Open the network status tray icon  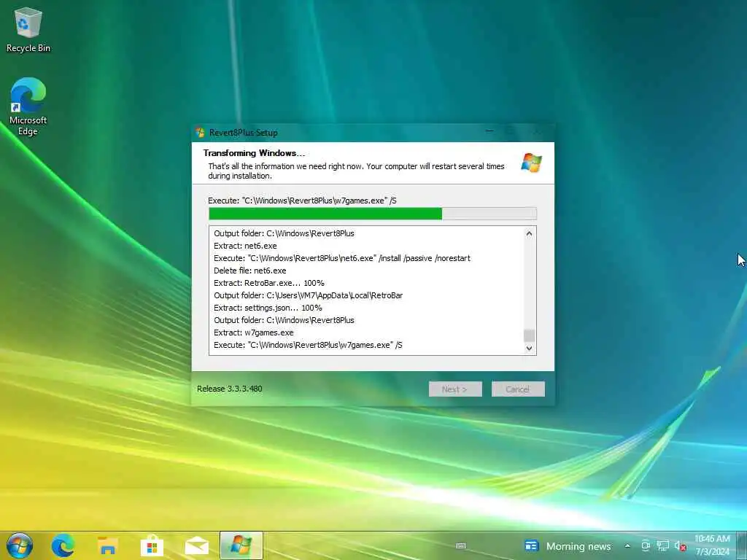tap(662, 546)
